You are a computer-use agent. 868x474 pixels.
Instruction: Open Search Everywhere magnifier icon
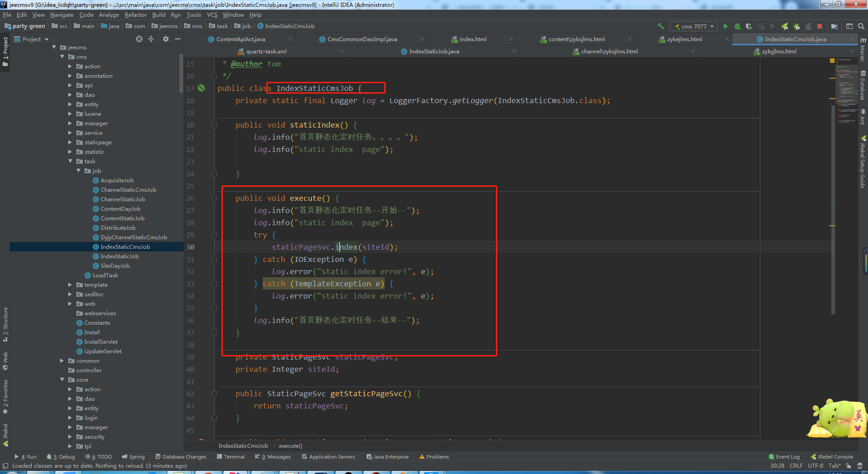861,26
